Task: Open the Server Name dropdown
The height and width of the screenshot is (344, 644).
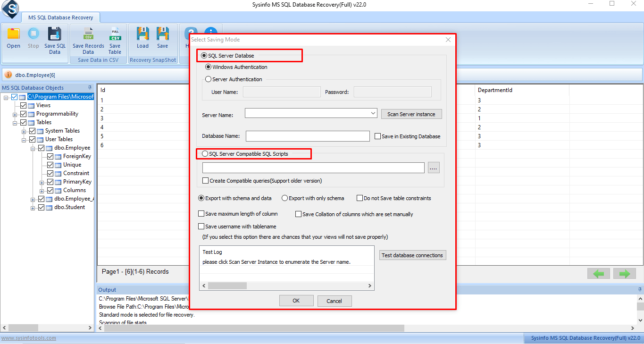Action: (x=374, y=113)
